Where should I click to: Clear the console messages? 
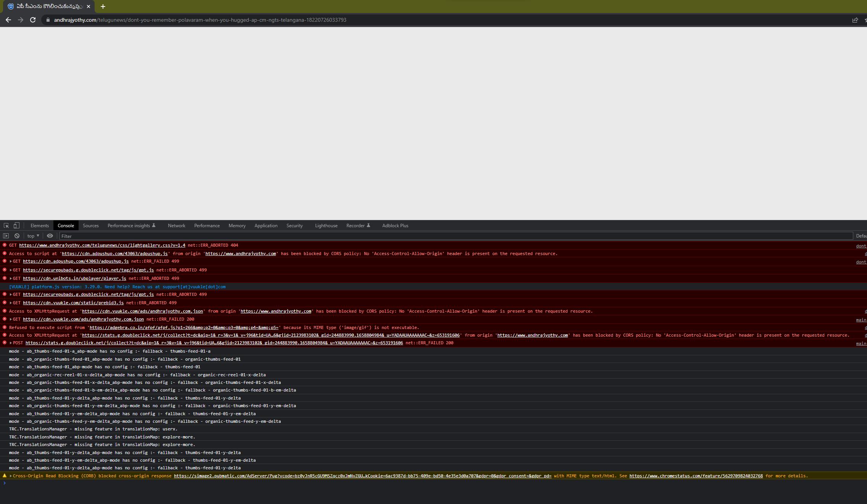click(x=17, y=236)
